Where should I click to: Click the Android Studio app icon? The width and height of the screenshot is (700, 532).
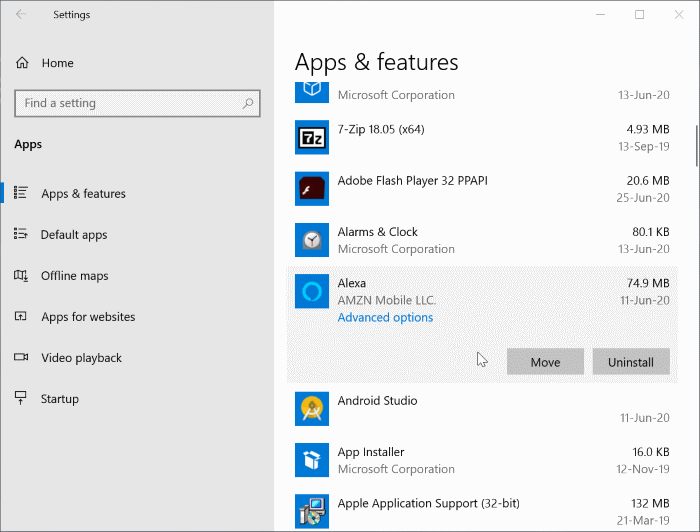tap(312, 408)
